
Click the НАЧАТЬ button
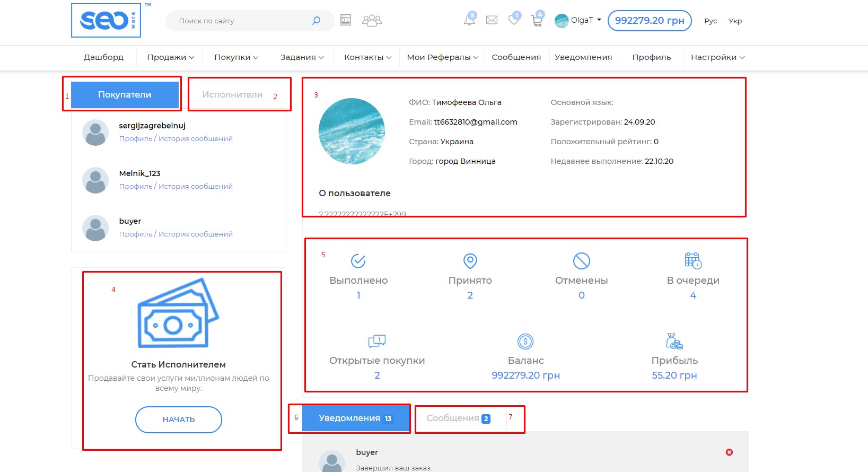178,419
